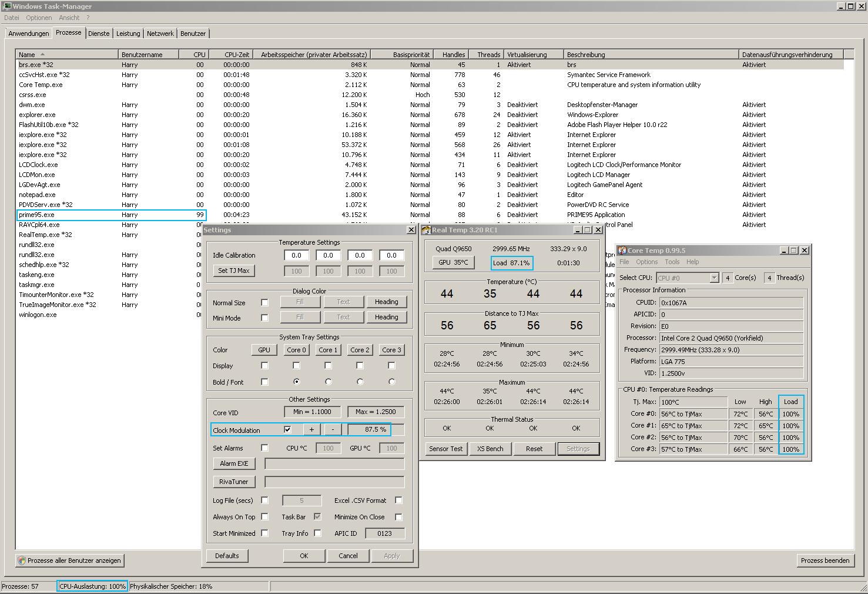Open the Ansicht menu
Viewport: 868px width, 594px height.
(69, 18)
